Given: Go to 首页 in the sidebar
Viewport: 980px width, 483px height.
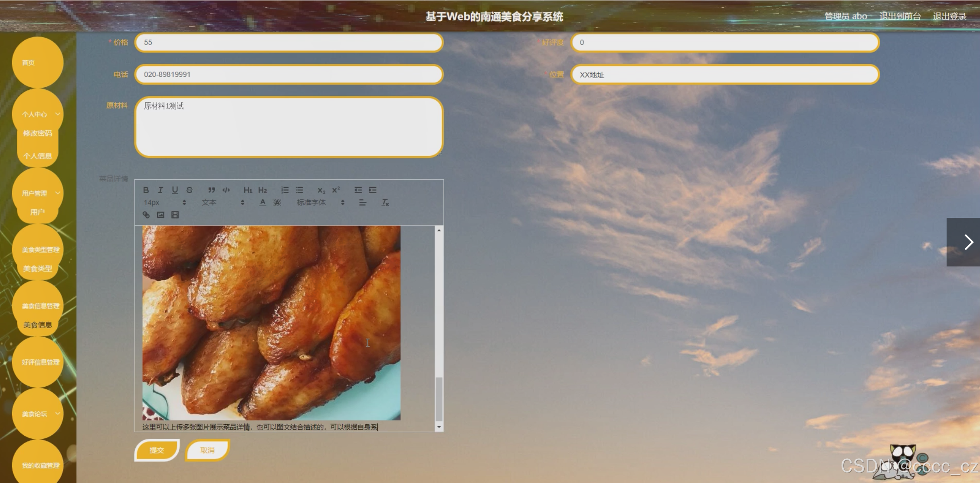Looking at the screenshot, I should tap(29, 62).
